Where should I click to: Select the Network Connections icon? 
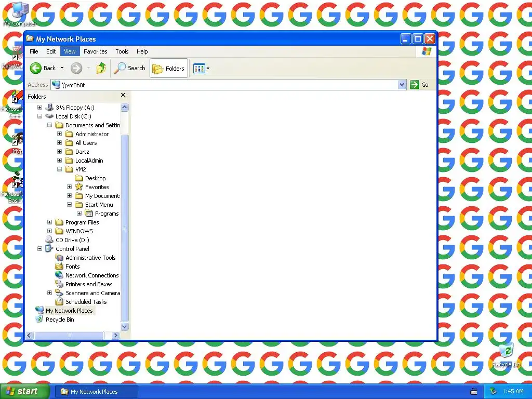pos(59,275)
